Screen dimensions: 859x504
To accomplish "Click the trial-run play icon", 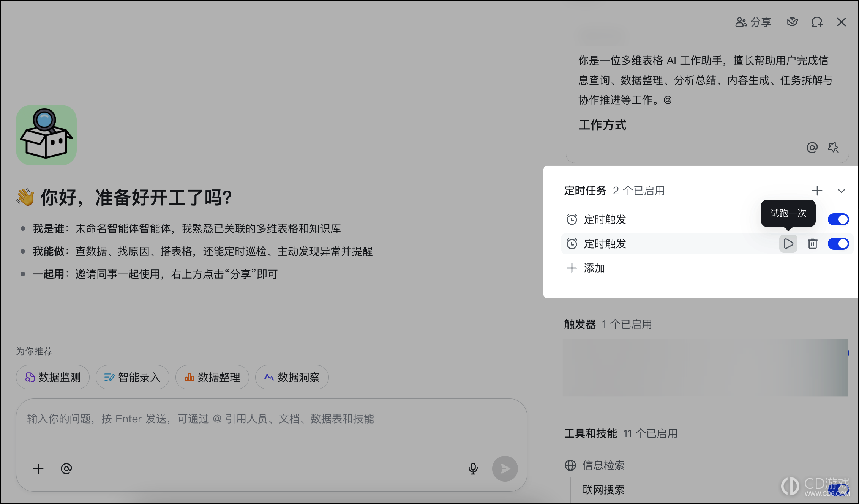I will (788, 244).
